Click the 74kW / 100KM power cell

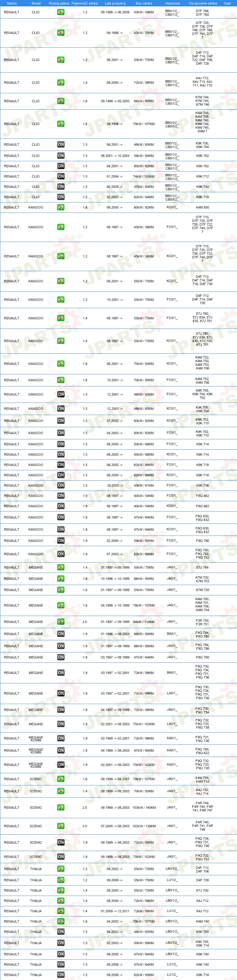click(144, 176)
